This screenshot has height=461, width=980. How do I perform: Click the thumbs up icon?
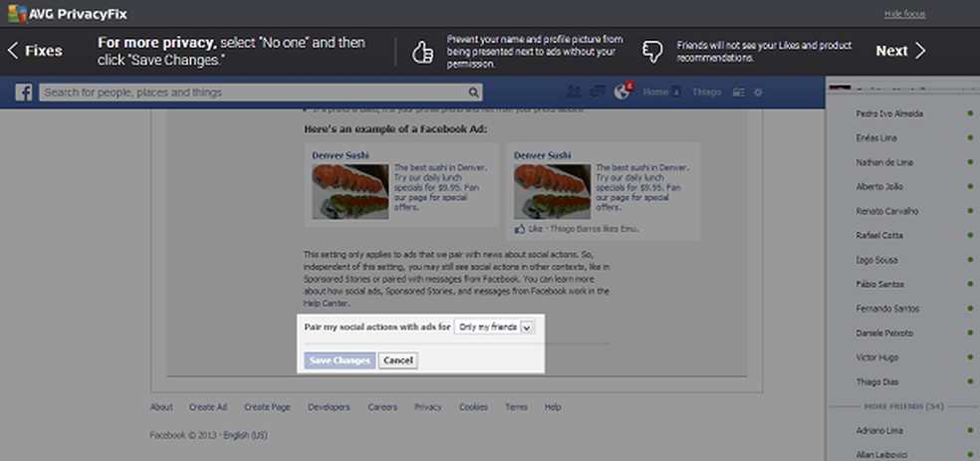423,52
